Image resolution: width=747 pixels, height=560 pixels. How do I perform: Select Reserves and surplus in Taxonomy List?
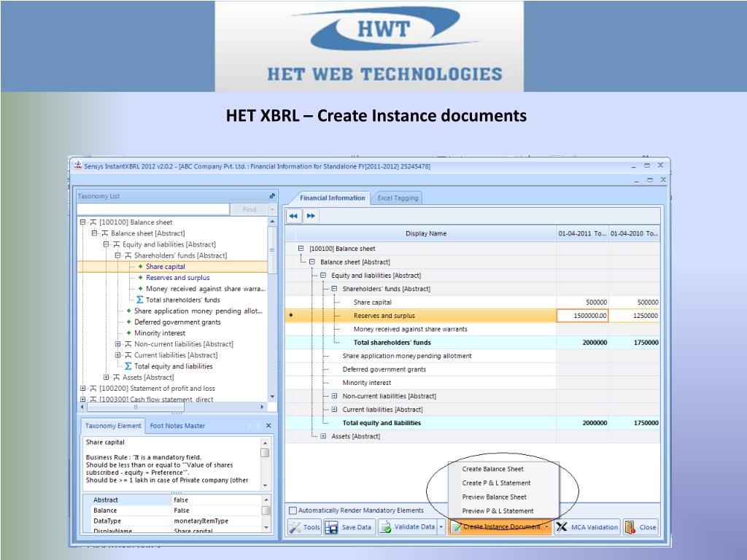(178, 278)
